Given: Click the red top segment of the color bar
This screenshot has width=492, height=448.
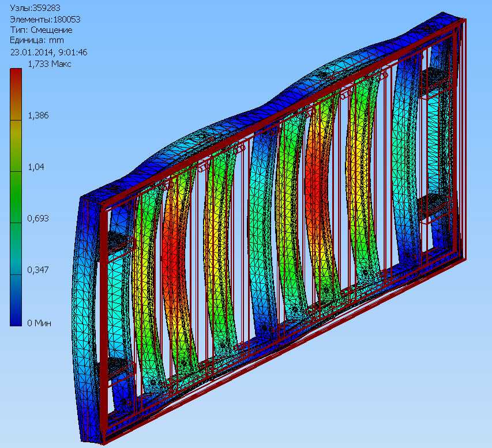Looking at the screenshot, I should click(x=16, y=95).
